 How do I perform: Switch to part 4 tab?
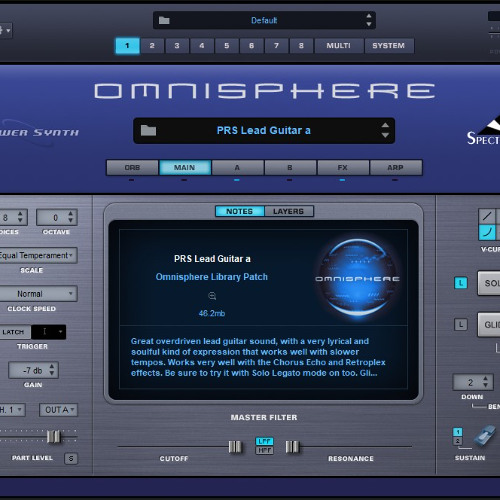[202, 46]
